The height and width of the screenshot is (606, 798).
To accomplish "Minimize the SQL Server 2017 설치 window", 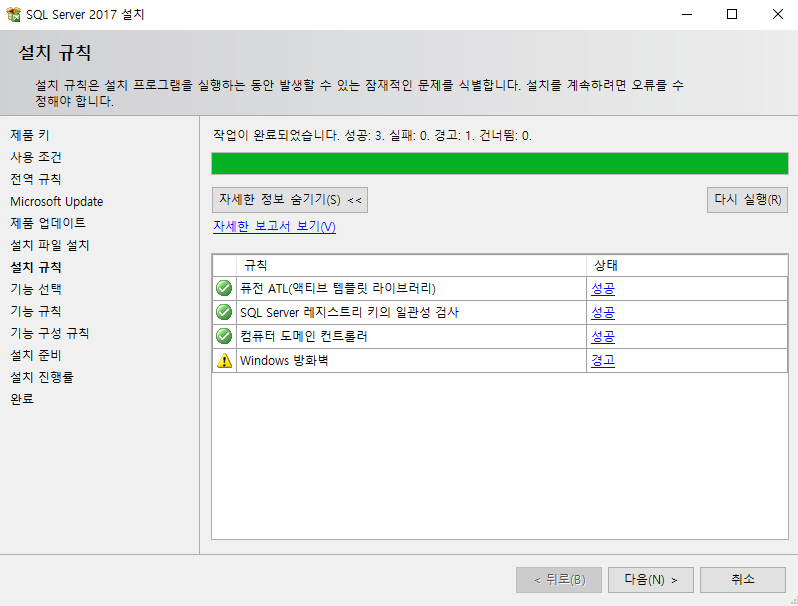I will (687, 14).
